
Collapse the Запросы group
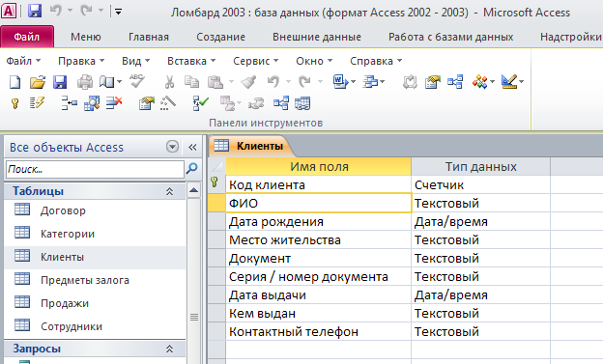click(169, 349)
